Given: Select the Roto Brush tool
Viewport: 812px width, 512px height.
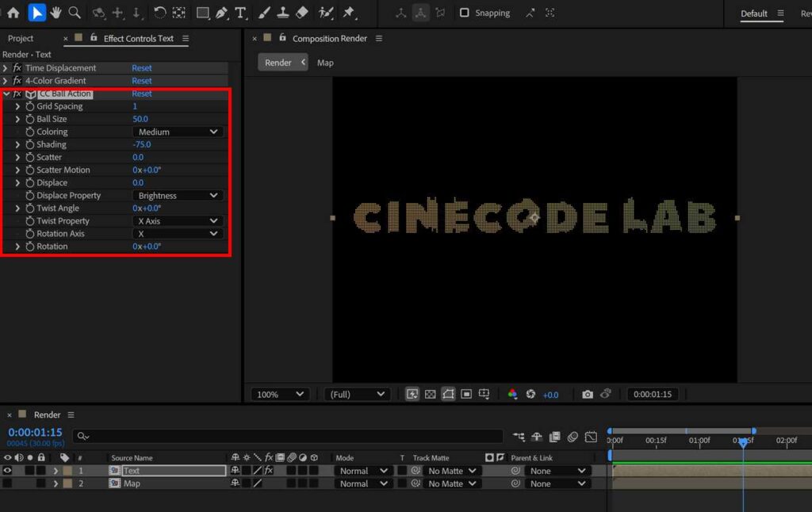Looking at the screenshot, I should [326, 13].
